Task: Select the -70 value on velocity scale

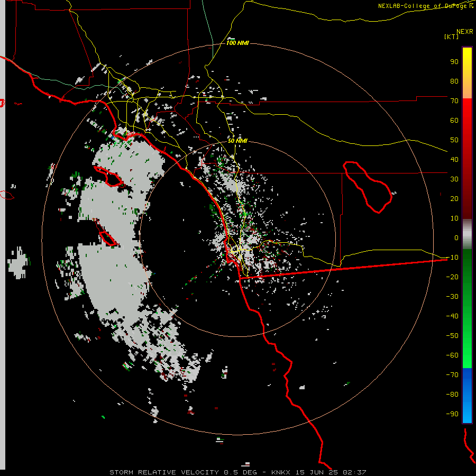Action: pos(452,375)
